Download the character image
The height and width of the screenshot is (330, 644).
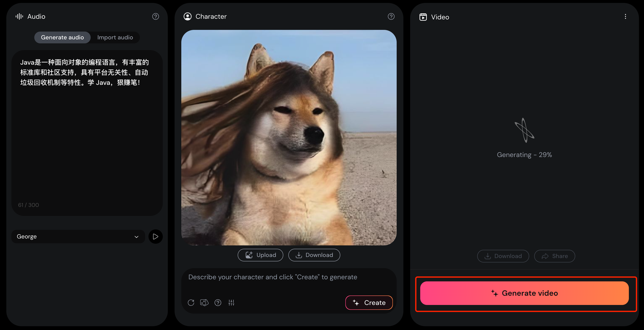[x=314, y=255]
